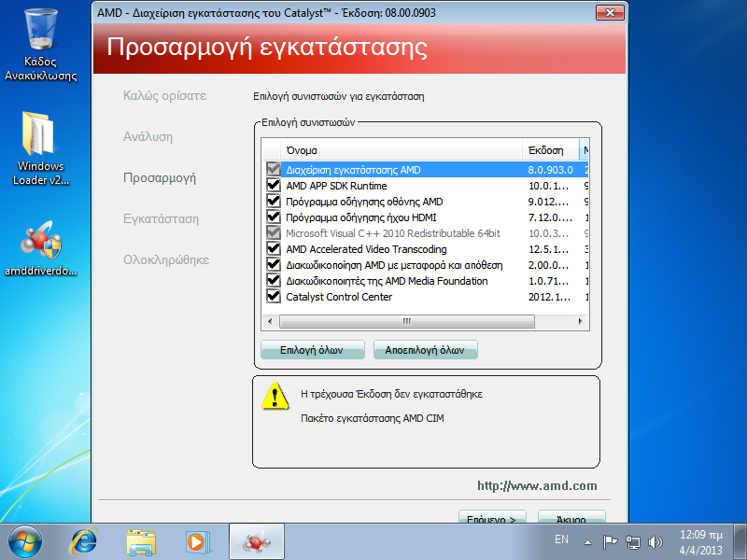
Task: Uncheck AMD APP SDK Runtime checkbox
Action: (273, 185)
